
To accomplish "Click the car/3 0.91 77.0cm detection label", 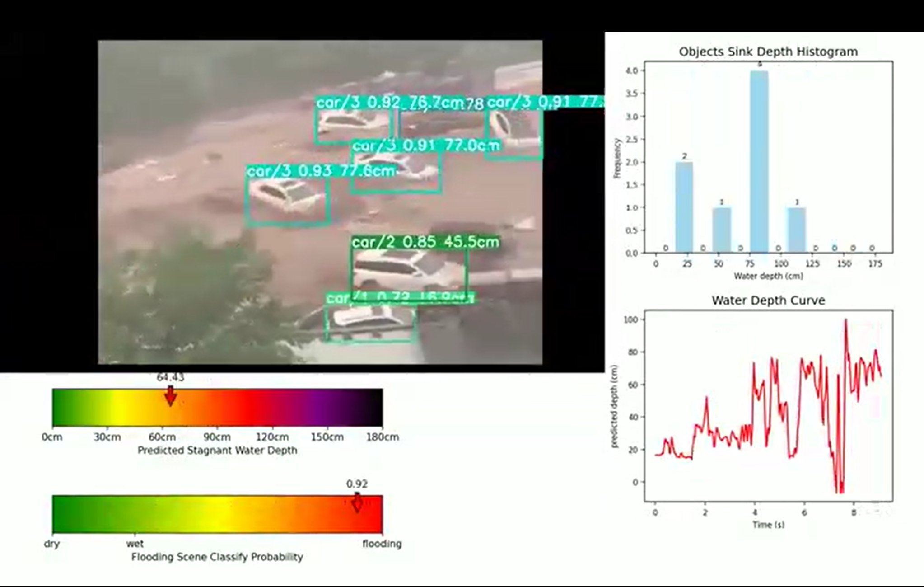I will [x=426, y=146].
